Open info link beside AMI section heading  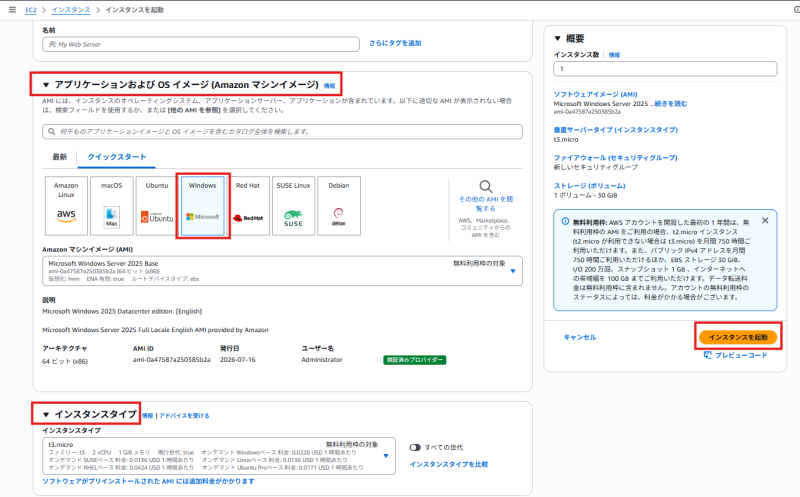[x=330, y=86]
